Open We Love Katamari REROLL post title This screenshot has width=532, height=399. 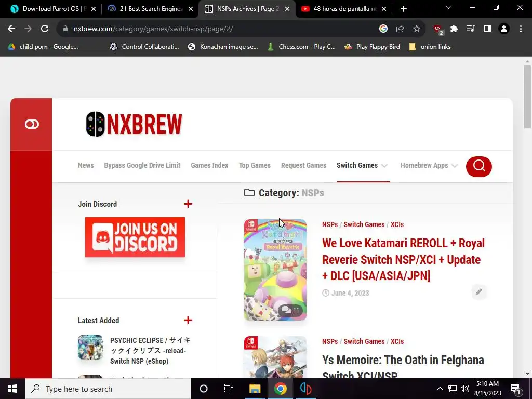coord(403,259)
